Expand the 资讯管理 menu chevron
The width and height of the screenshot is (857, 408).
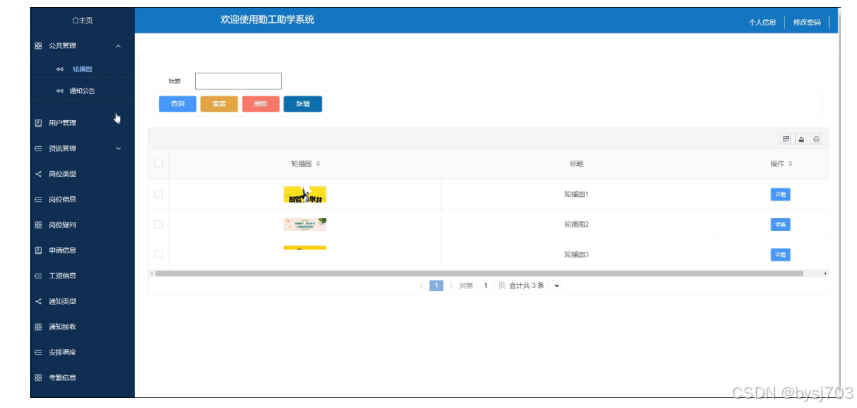[x=119, y=148]
